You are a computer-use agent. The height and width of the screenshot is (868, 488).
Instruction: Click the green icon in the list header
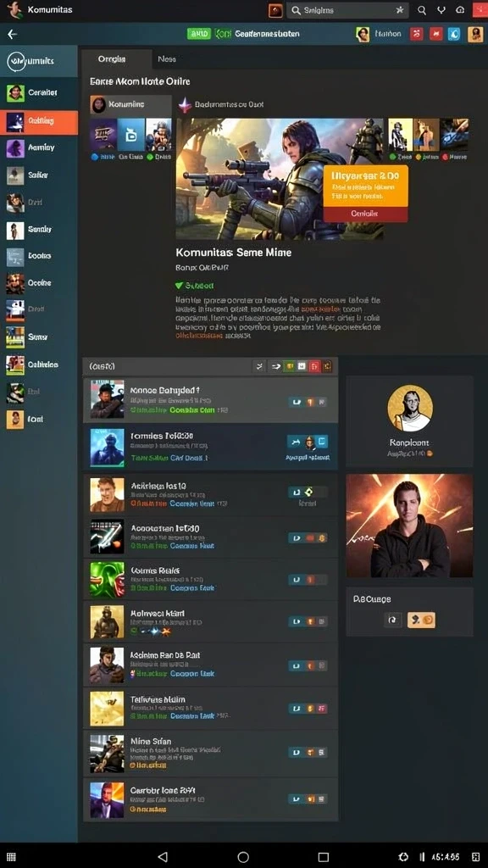click(289, 366)
